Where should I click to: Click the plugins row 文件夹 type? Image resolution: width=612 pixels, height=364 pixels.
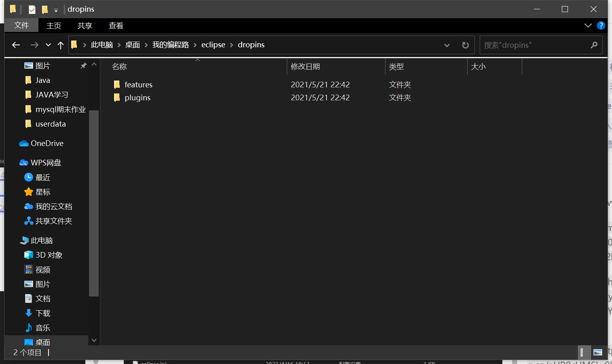(x=400, y=97)
